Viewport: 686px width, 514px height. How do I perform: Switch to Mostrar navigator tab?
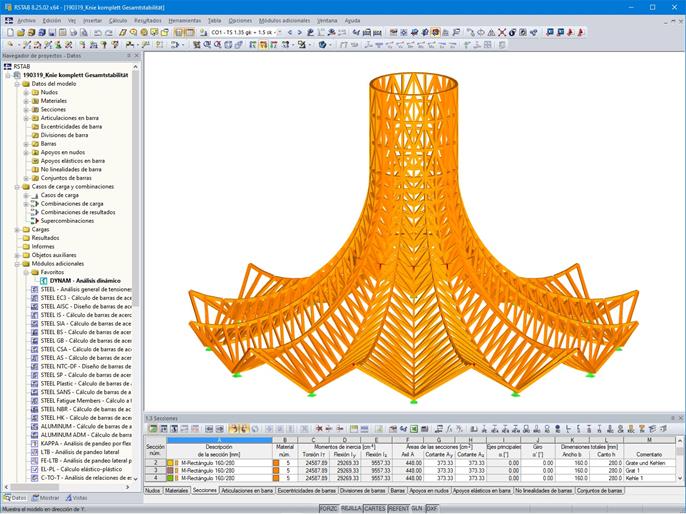coord(46,498)
